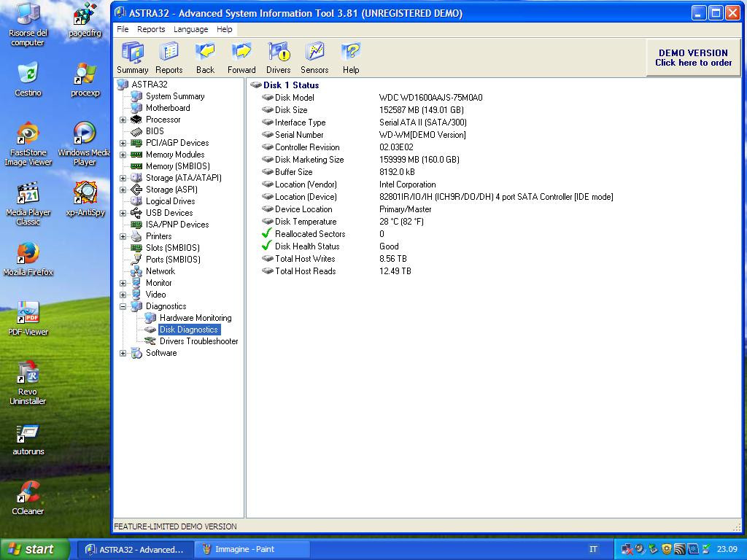Click the Reports toolbar icon
The image size is (747, 560).
click(x=169, y=58)
